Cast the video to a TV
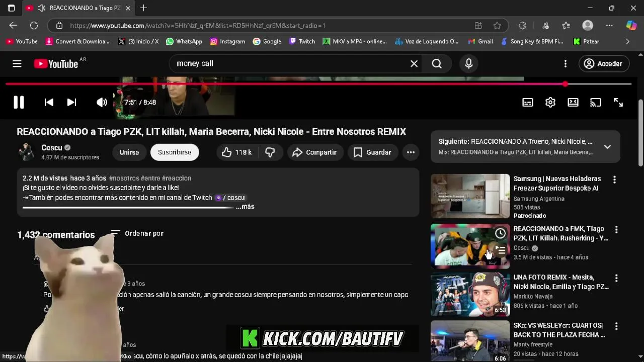 (596, 102)
